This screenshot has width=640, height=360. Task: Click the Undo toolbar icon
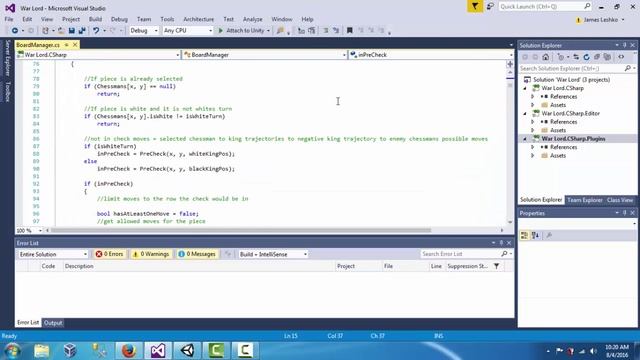pos(96,31)
